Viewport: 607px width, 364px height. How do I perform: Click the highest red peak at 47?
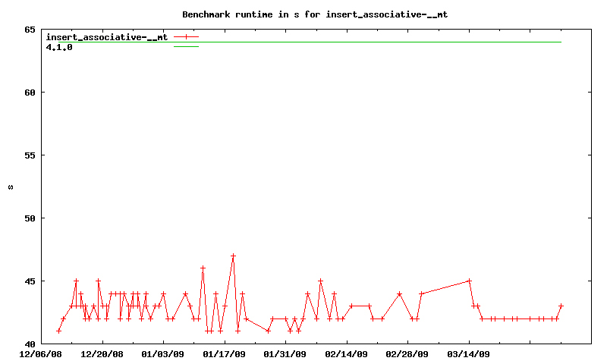[x=233, y=256]
